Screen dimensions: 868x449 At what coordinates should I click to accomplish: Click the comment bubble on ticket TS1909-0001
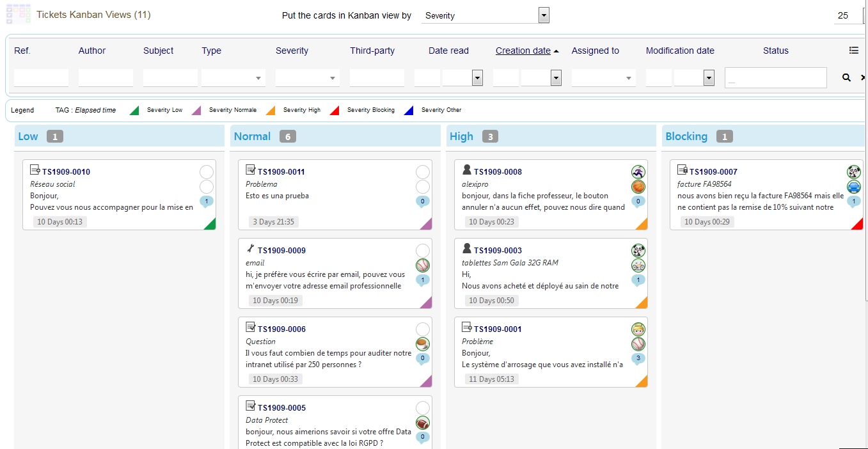click(x=638, y=359)
